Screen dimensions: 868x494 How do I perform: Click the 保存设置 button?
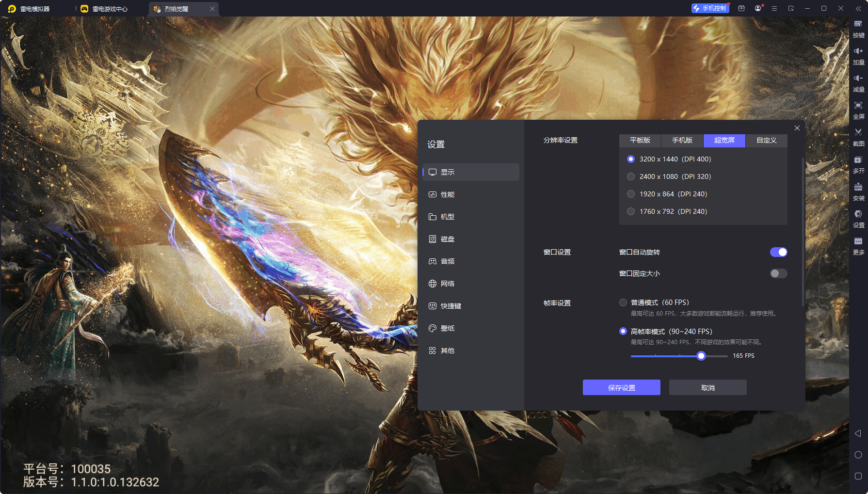(621, 387)
